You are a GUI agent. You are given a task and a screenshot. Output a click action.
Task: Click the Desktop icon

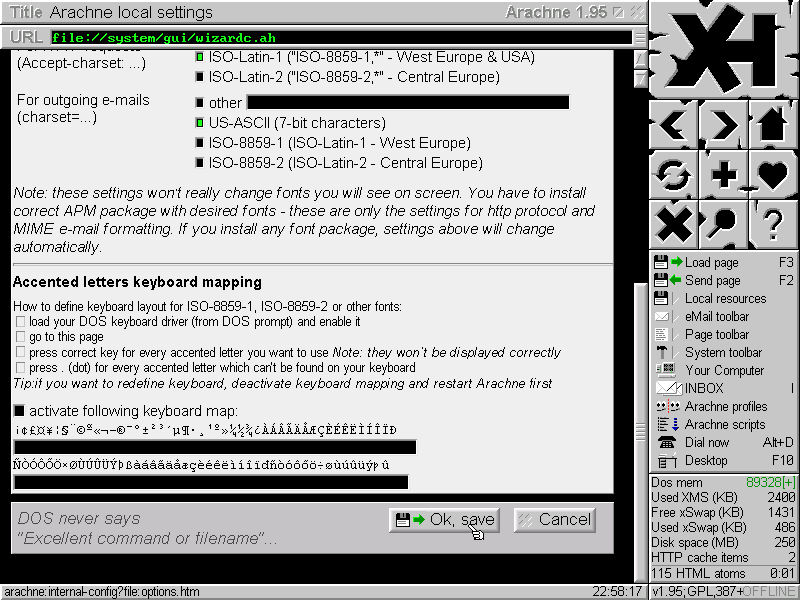666,461
